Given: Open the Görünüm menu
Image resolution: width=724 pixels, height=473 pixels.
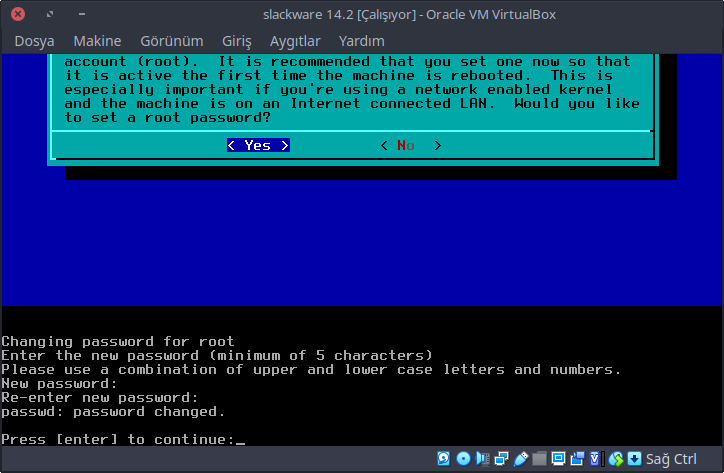Looking at the screenshot, I should point(172,41).
